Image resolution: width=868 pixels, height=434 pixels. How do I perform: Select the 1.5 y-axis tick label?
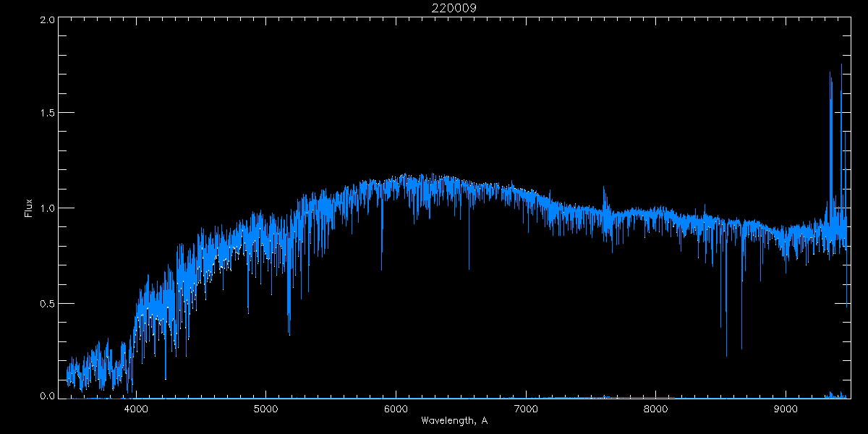(48, 114)
